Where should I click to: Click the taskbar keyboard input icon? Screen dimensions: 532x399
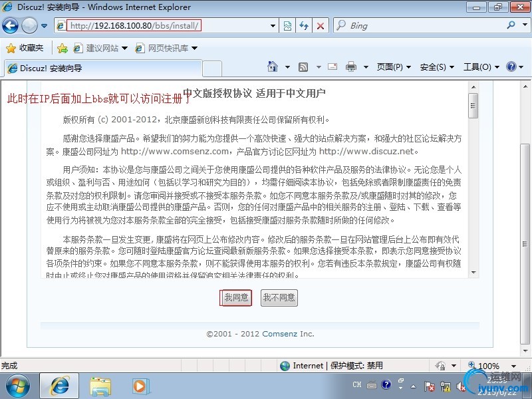coord(372,385)
